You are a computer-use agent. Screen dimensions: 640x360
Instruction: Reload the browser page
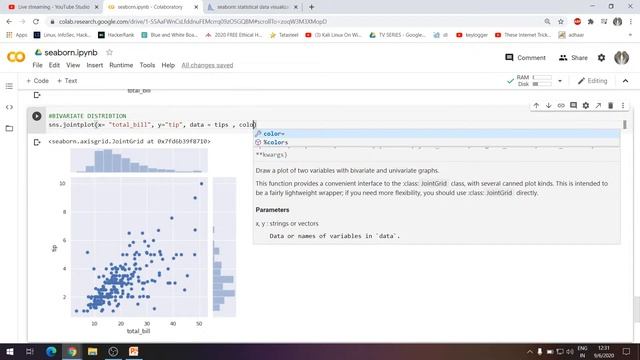36,21
